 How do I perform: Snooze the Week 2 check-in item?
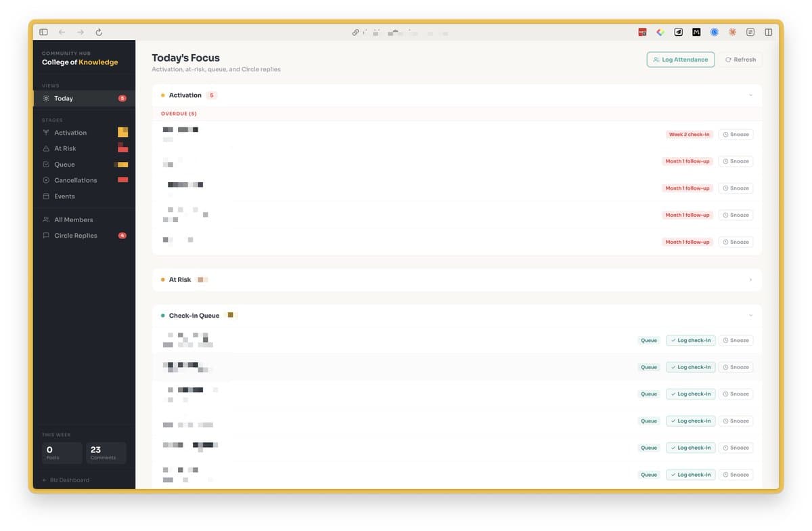tap(736, 134)
